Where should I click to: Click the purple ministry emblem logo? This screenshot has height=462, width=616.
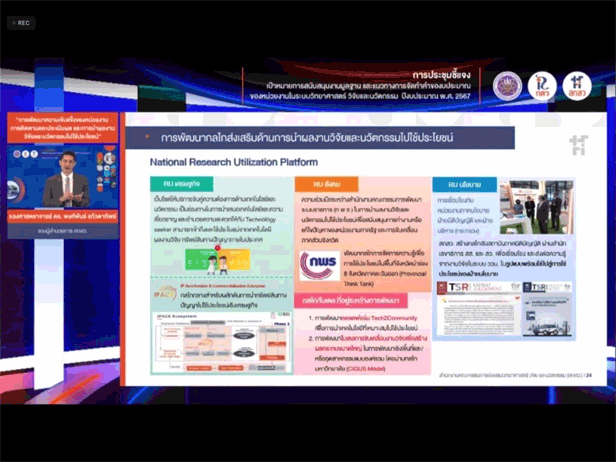pos(507,86)
